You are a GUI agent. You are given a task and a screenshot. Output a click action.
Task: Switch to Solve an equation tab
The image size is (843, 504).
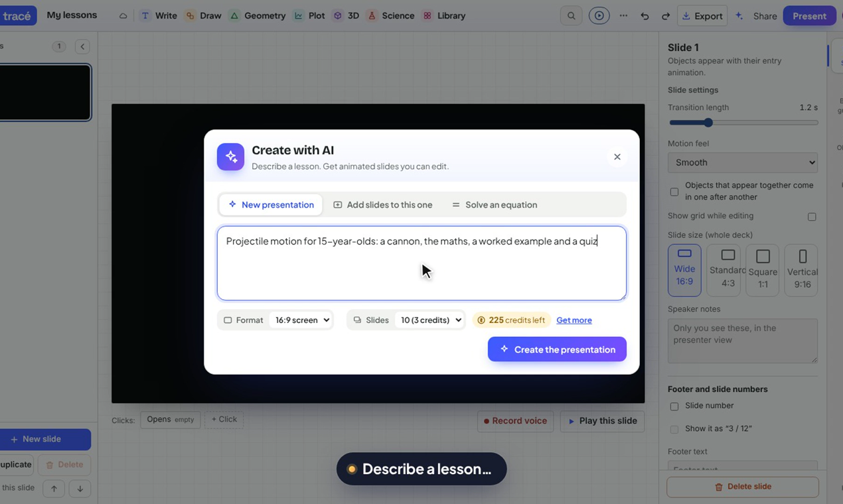(495, 205)
